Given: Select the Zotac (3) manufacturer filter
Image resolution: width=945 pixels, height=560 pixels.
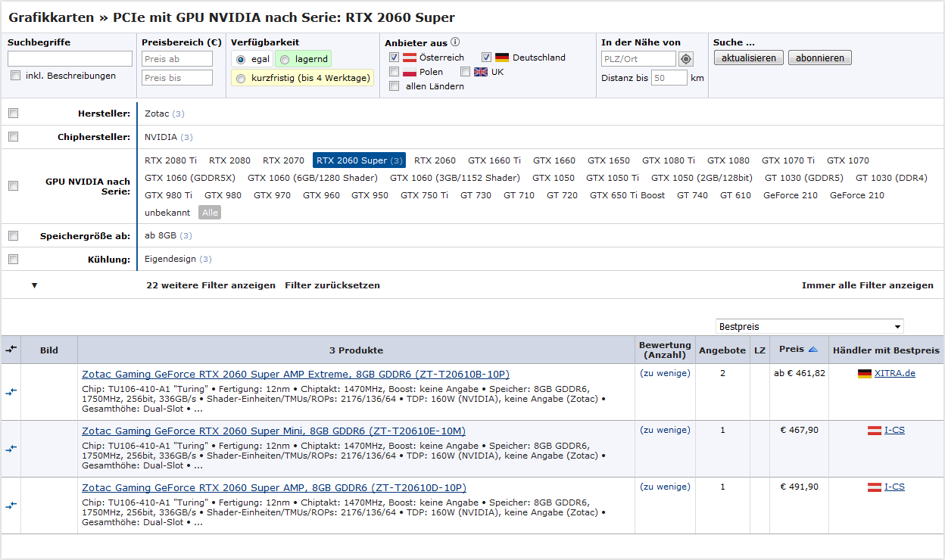Looking at the screenshot, I should tap(164, 114).
